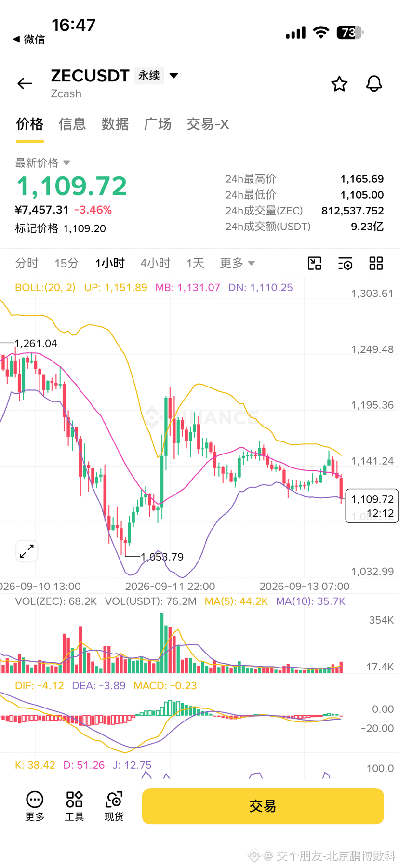Add ZECUSDT to favorites with star

pos(339,84)
